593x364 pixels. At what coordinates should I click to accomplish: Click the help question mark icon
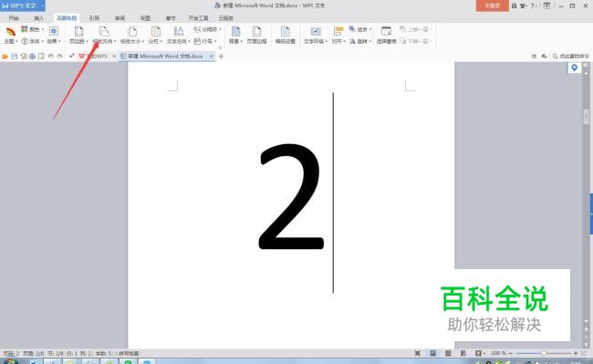(533, 5)
